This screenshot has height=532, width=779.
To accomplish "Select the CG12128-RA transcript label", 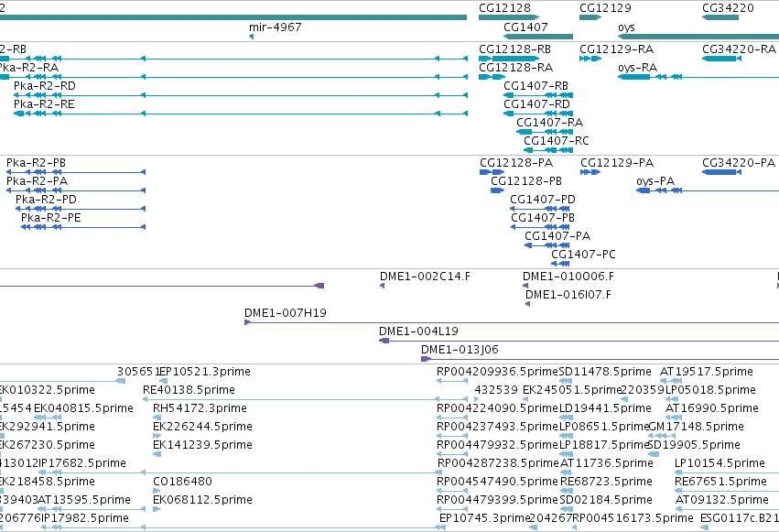I will [x=515, y=68].
